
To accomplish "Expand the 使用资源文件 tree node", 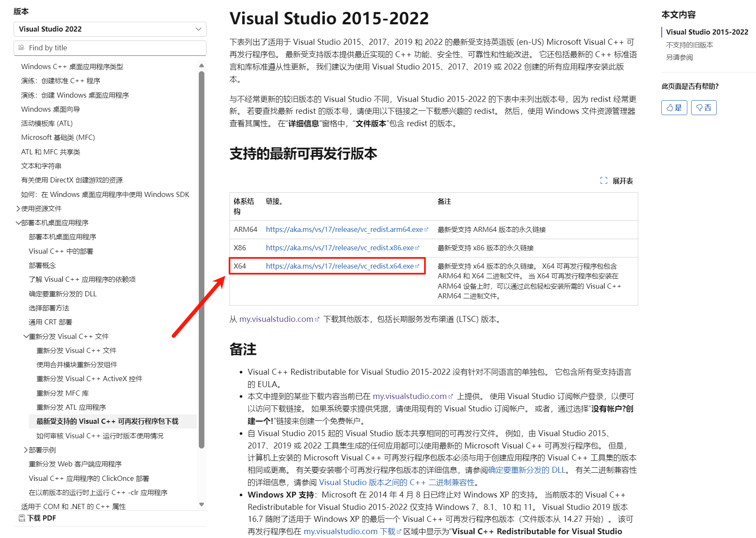I will 18,208.
